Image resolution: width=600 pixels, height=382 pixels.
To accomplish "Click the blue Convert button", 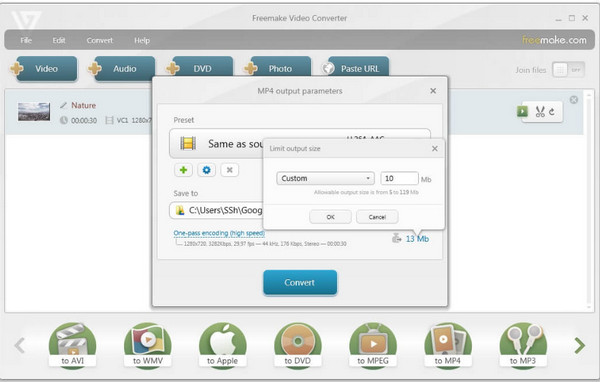I will tap(300, 282).
